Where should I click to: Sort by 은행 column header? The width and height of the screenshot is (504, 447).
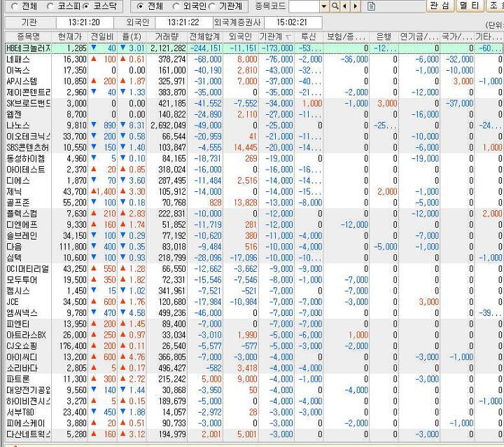(x=384, y=36)
